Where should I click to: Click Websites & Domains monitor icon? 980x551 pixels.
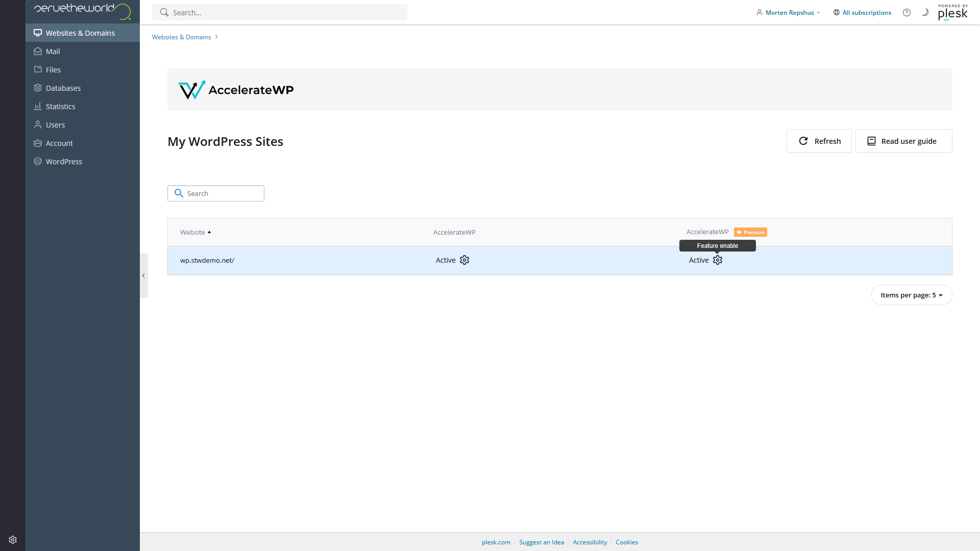[38, 33]
